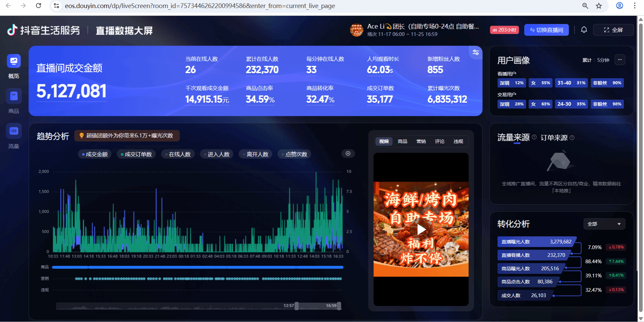Click the chart view settings icon

348,153
